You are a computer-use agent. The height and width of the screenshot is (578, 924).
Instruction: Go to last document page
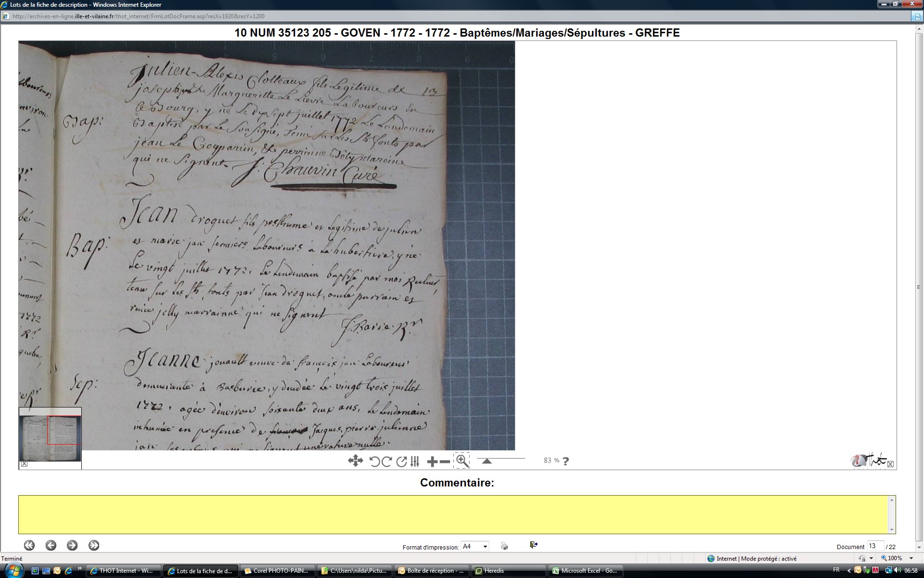click(x=94, y=545)
